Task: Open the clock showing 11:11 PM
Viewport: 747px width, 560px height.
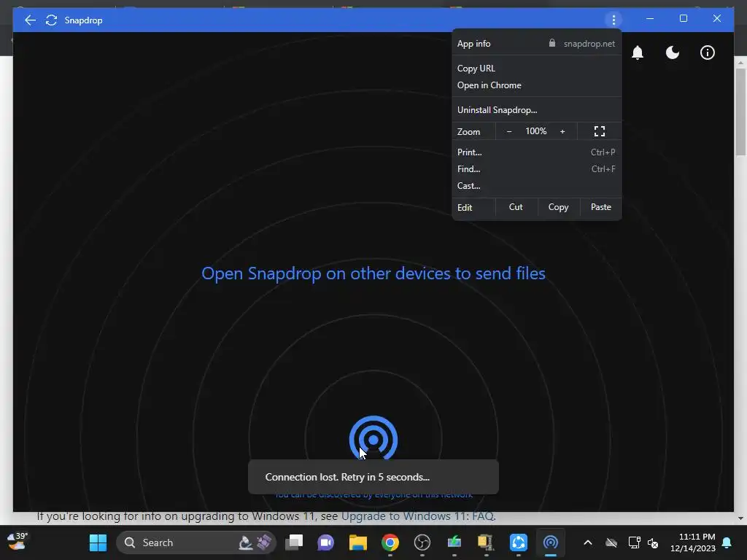Action: pyautogui.click(x=693, y=542)
